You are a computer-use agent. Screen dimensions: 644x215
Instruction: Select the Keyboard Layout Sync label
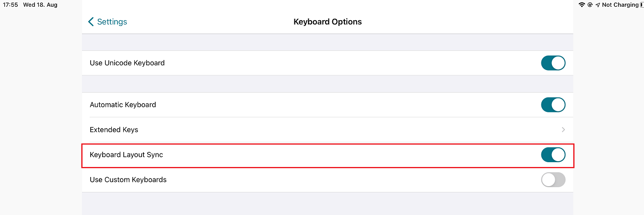(127, 155)
